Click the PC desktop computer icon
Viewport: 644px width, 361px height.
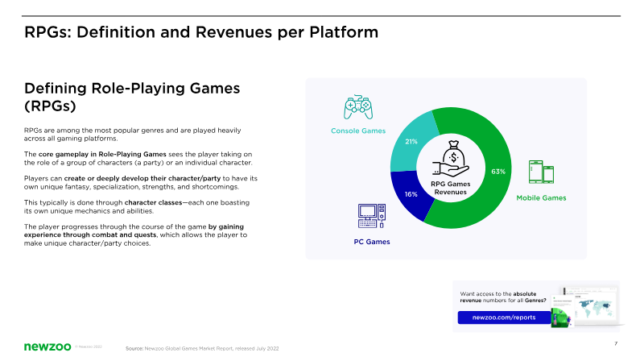pyautogui.click(x=372, y=216)
